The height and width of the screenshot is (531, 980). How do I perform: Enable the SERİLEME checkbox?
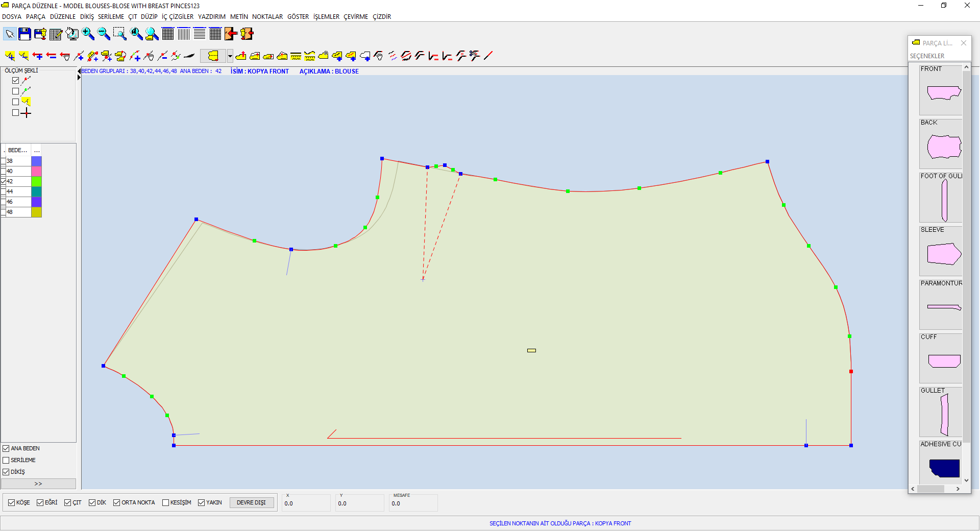point(6,460)
